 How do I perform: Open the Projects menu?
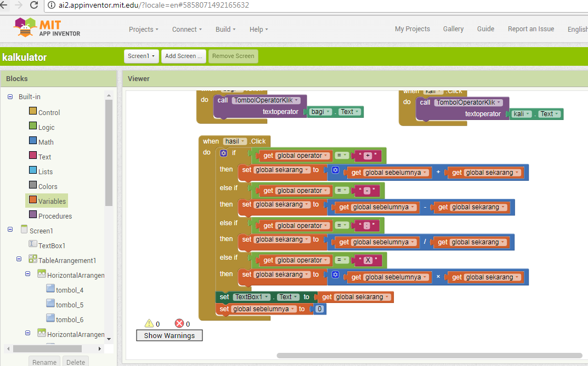pos(144,29)
